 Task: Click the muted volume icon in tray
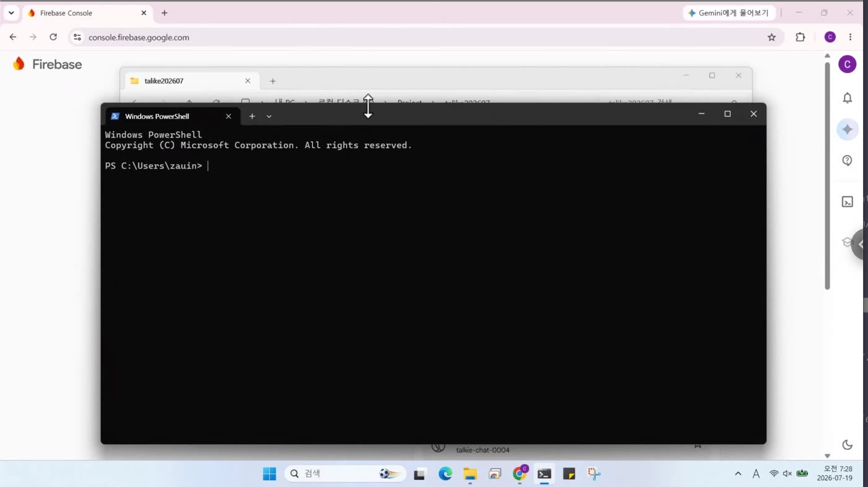click(787, 474)
